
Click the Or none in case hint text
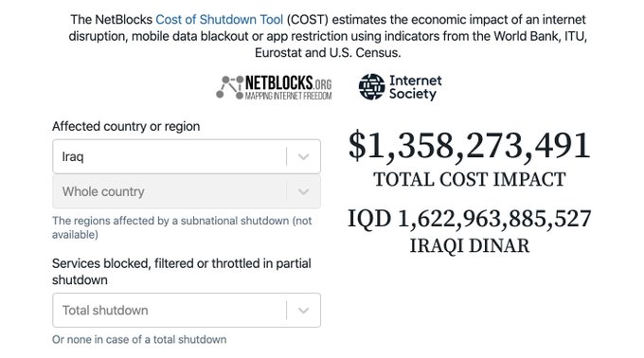pos(139,339)
